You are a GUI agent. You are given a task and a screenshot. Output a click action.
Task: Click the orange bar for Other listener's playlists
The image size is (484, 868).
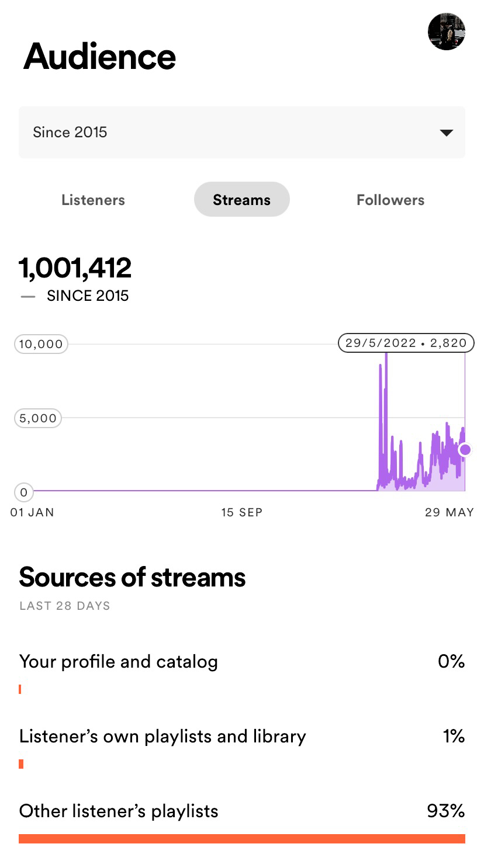241,839
